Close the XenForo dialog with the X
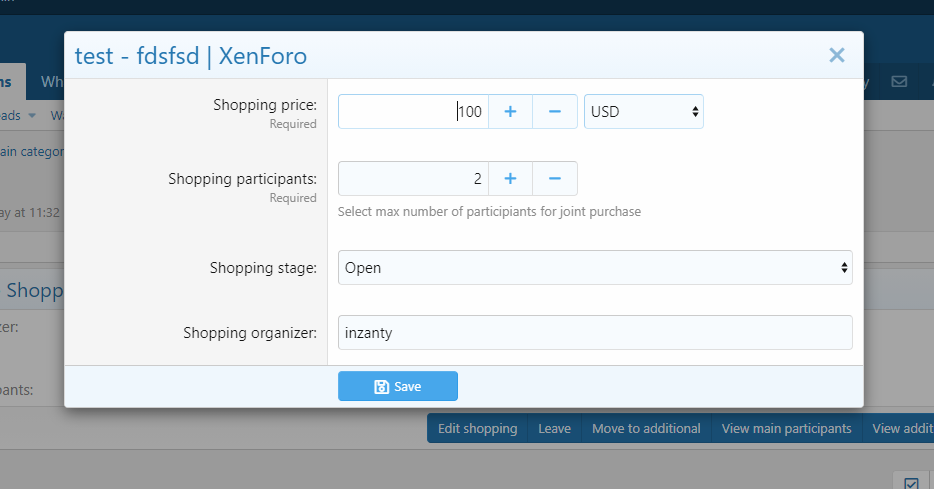 pos(837,56)
